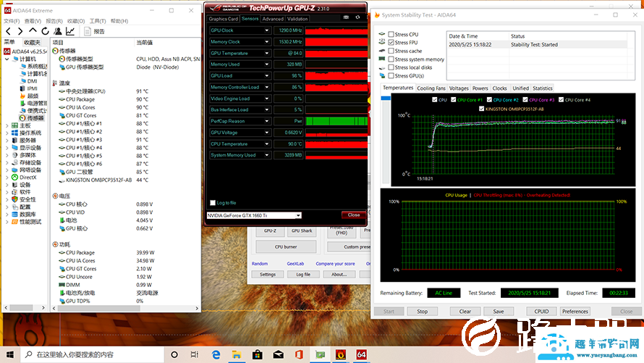Open Mail app from taskbar

(279, 354)
